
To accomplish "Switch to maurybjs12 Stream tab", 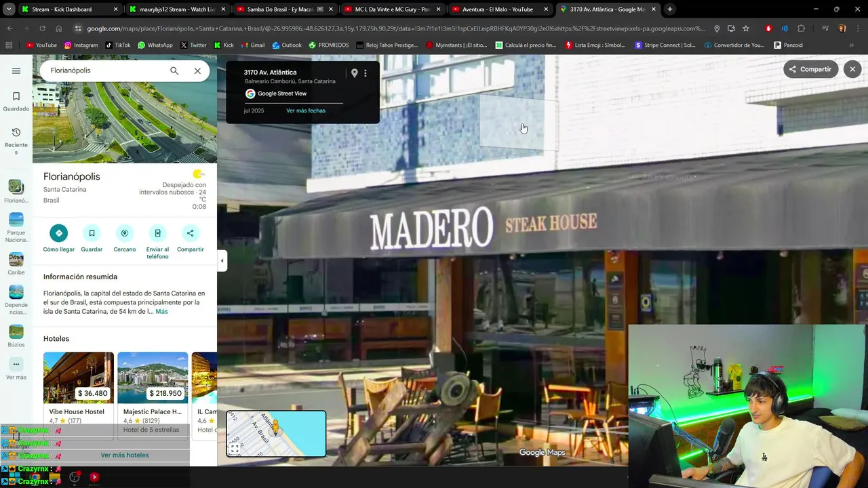I will coord(176,9).
